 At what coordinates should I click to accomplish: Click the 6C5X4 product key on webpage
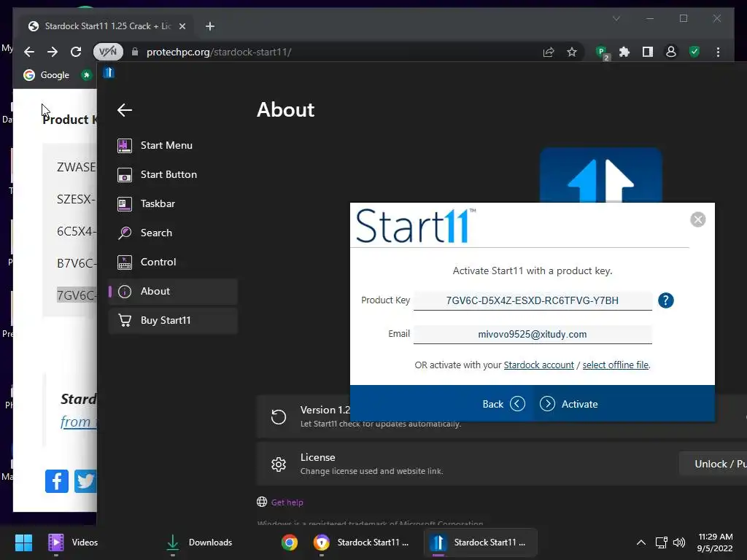76,231
